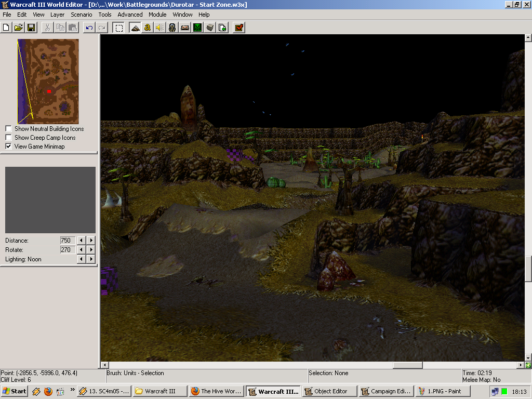Click the Copy toolbar icon
532x399 pixels.
pos(60,28)
